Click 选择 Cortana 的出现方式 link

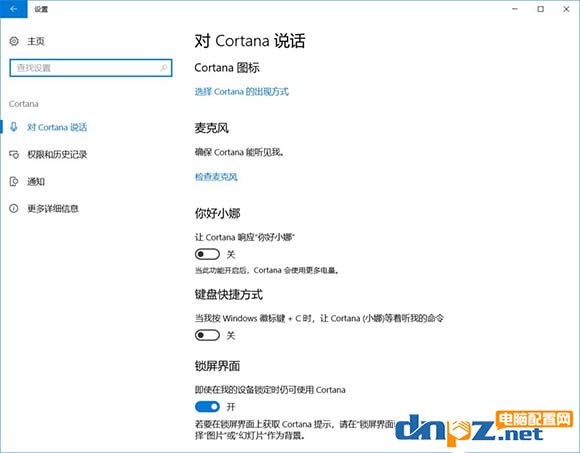(x=242, y=91)
